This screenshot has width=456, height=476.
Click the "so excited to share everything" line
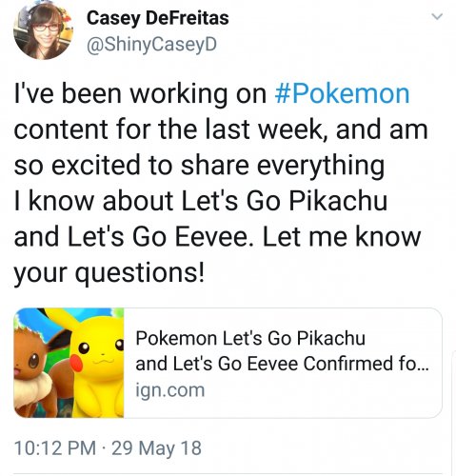pos(199,166)
